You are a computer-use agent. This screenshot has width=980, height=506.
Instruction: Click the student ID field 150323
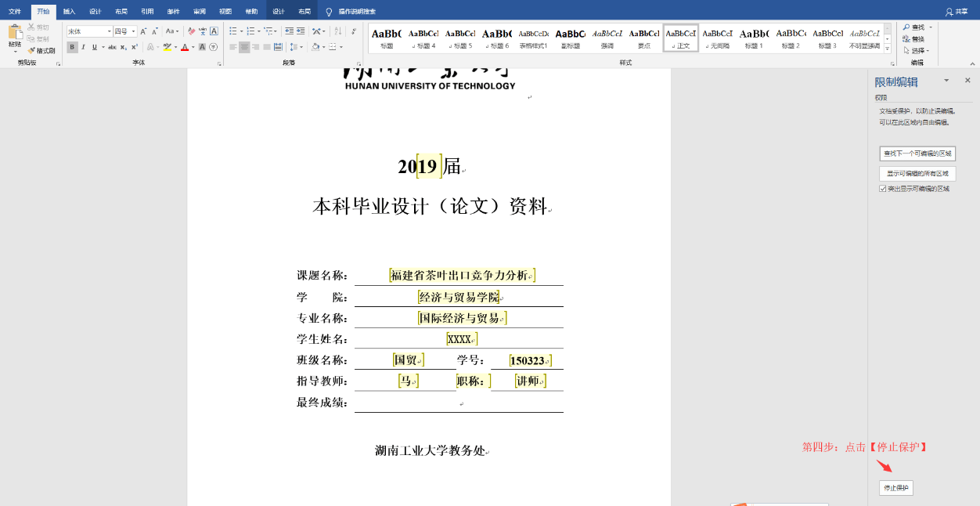coord(530,360)
